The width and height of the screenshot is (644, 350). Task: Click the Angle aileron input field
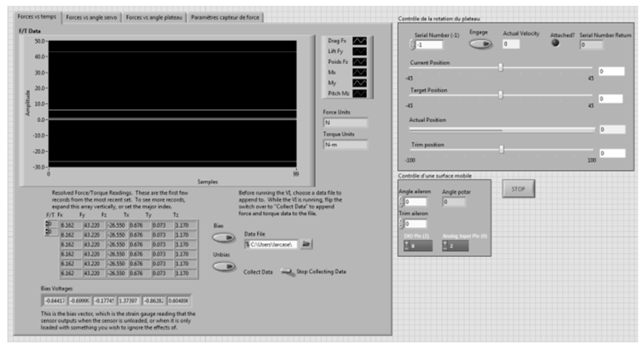[x=415, y=202]
